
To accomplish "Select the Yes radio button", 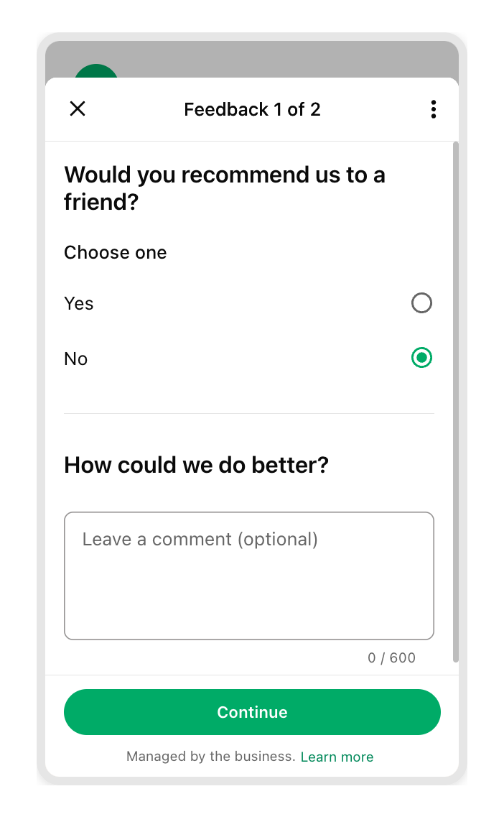I will 421,303.
